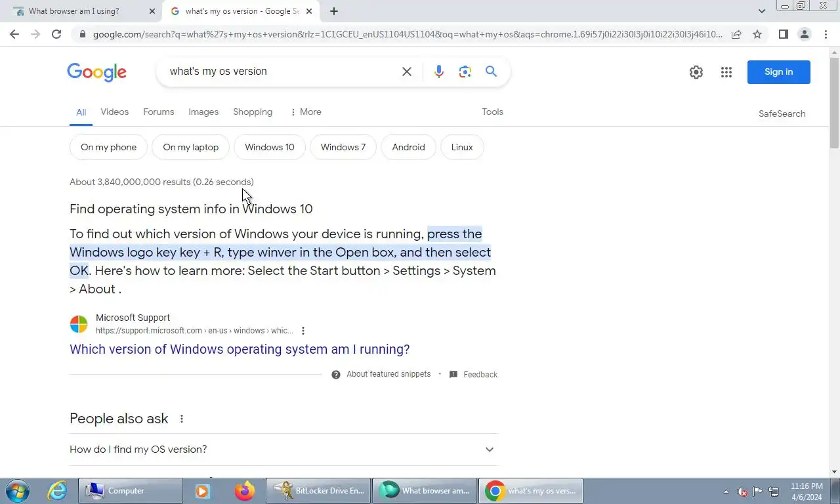This screenshot has height=504, width=840.
Task: Open Google apps grid
Action: 726,72
